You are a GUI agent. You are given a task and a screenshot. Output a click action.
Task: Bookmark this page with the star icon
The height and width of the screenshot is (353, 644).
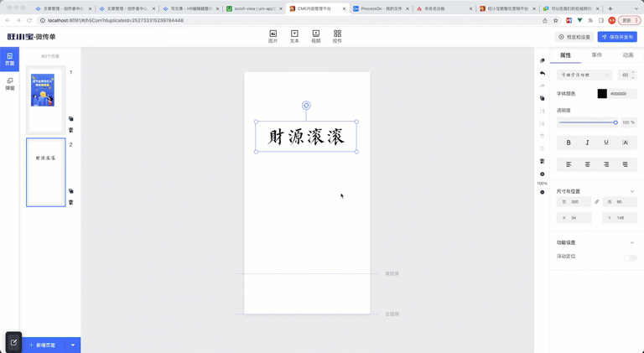[556, 20]
